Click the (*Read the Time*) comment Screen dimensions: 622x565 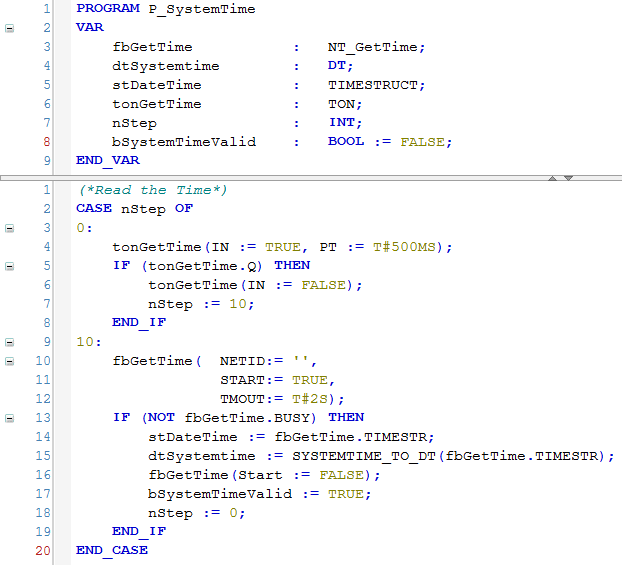pyautogui.click(x=153, y=190)
